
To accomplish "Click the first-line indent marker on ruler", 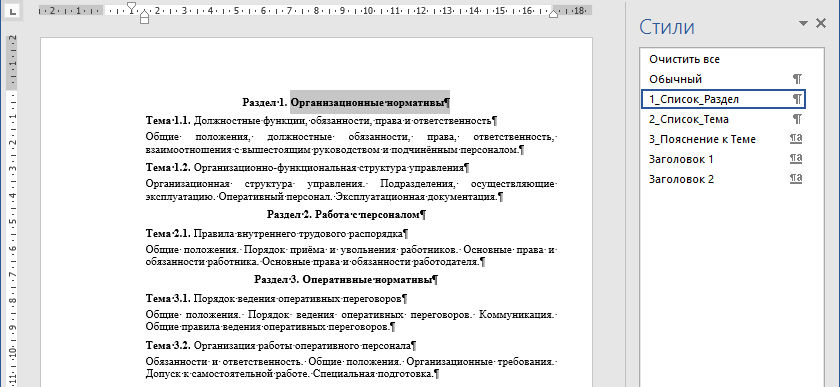I will pos(132,6).
